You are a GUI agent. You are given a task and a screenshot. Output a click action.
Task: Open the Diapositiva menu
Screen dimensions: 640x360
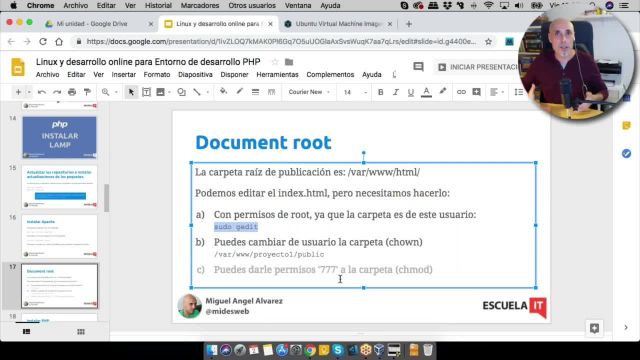tap(195, 75)
